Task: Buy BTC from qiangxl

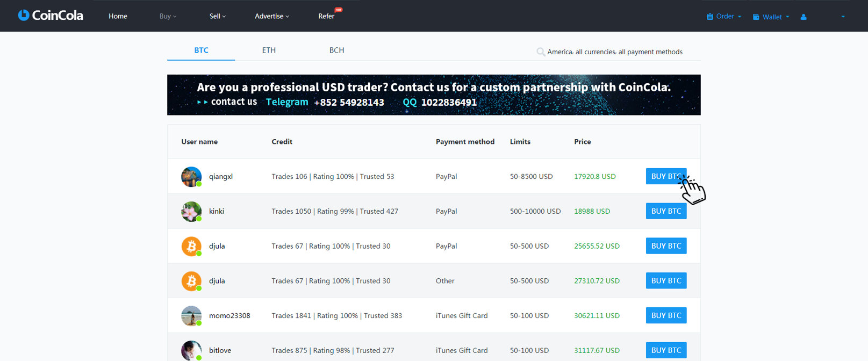Action: [666, 176]
